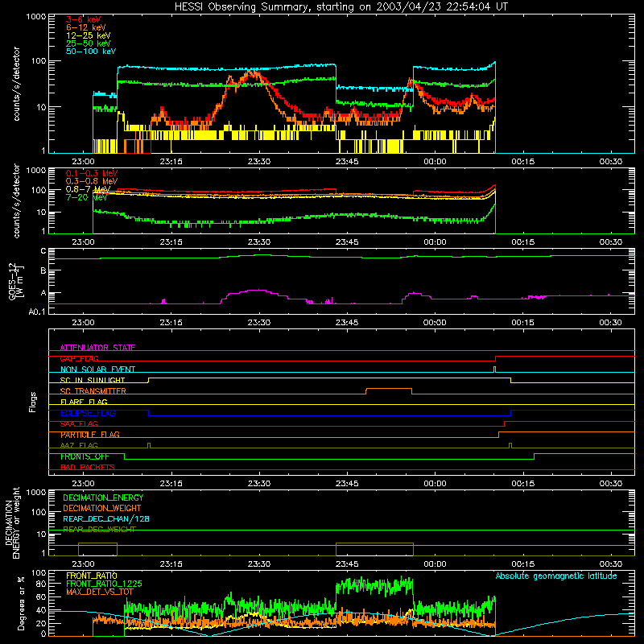
Task: Click the 23:45 time label under GOES plot
Action: click(347, 323)
